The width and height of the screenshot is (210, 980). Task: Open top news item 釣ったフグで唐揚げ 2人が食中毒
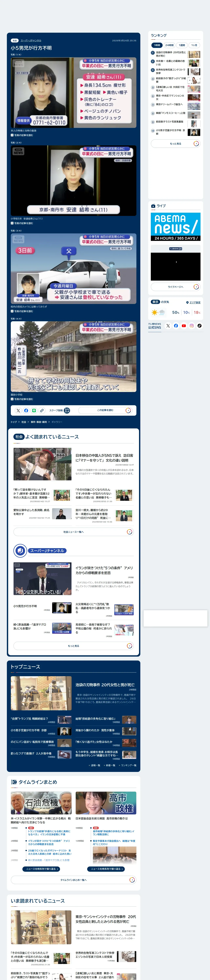click(31, 753)
